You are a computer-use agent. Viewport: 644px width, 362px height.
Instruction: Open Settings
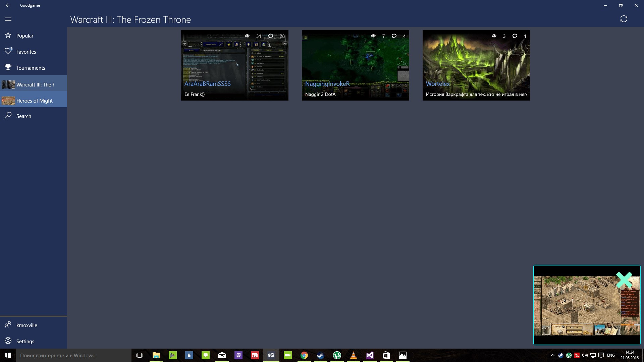pos(34,341)
